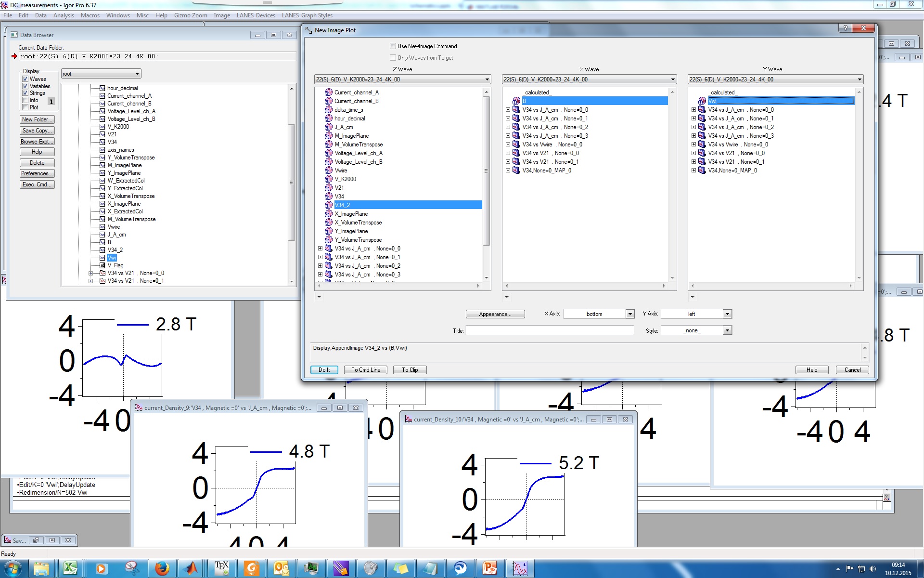Click the help question mark icon on New Image Plot dialog
This screenshot has width=924, height=578.
pyautogui.click(x=846, y=28)
